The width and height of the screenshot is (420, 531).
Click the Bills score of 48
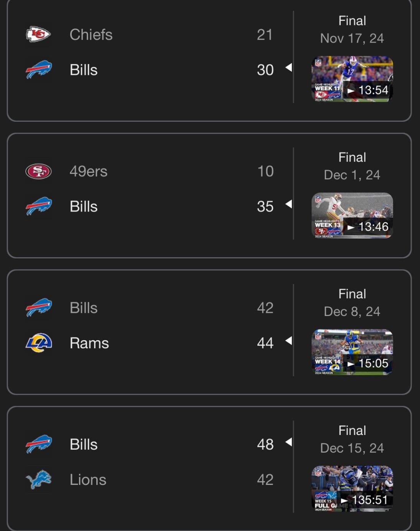(265, 444)
